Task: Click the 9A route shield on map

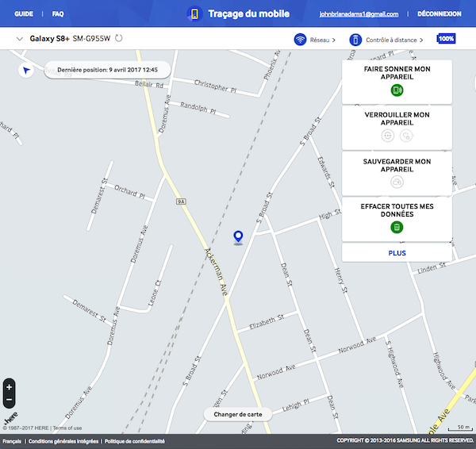Action: coord(181,201)
